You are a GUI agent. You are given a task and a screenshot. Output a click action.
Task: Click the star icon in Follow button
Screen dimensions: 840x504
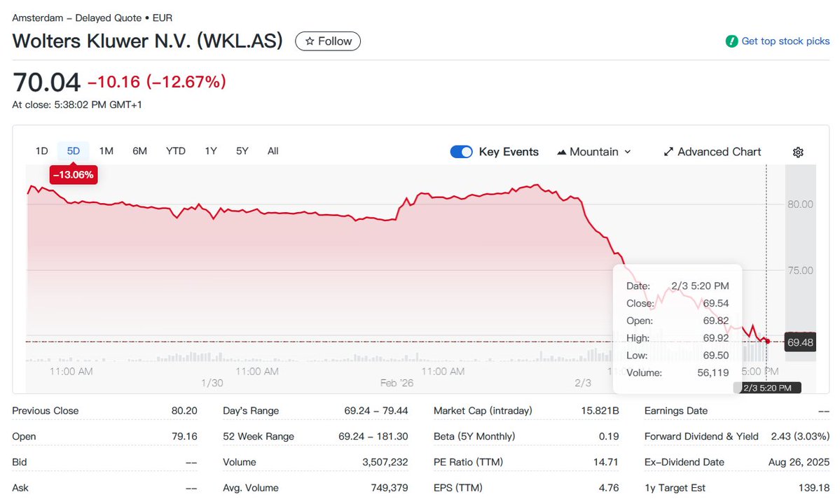tap(310, 41)
